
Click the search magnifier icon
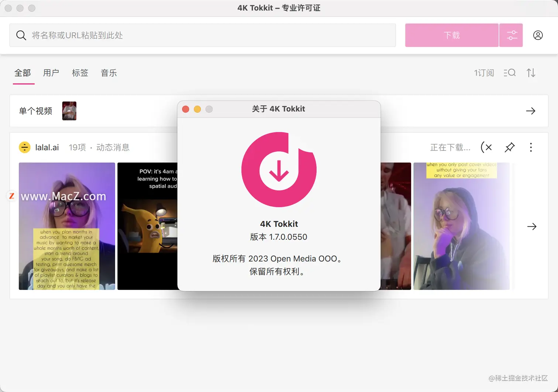coord(21,35)
